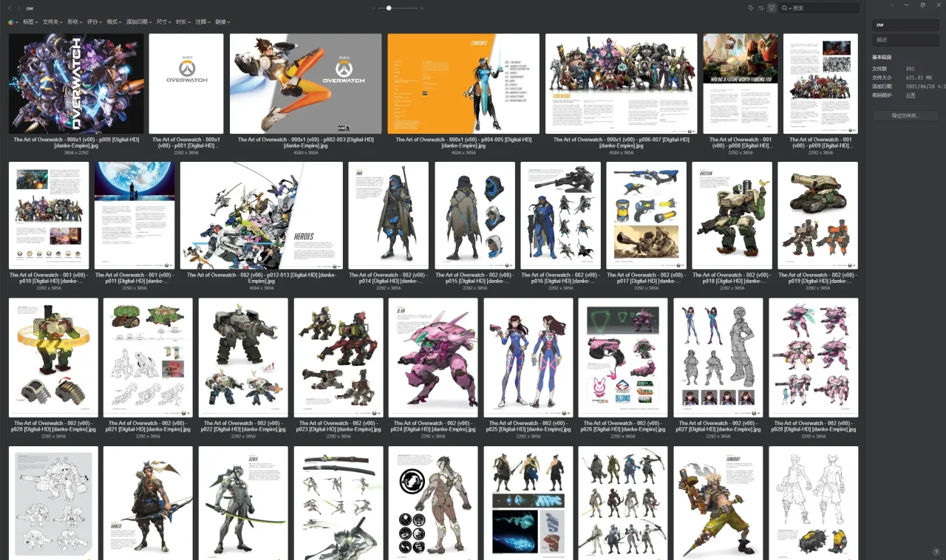Expand the 链接 filter dropdown
This screenshot has width=946, height=560.
coord(223,22)
